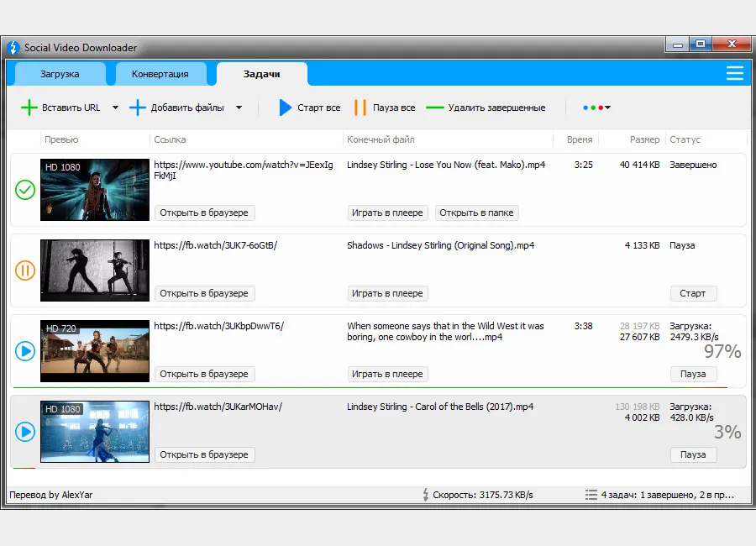Image resolution: width=756 pixels, height=546 pixels.
Task: Open youtube link task in browser
Action: point(204,213)
